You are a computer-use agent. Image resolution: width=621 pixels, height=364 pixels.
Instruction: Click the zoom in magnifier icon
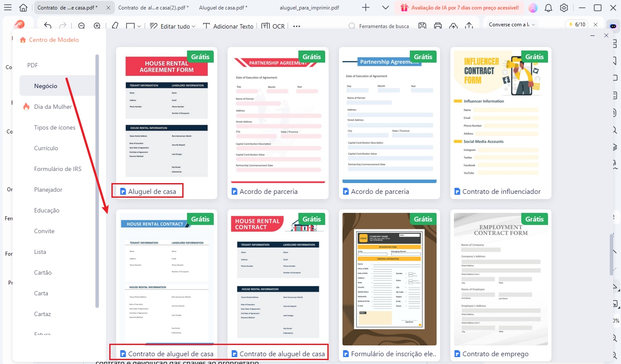(97, 26)
